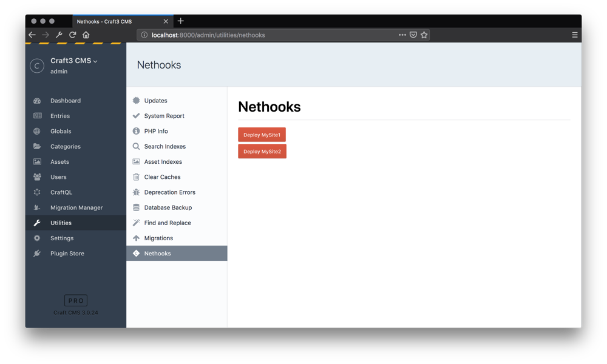Click the Globals globe icon

(37, 131)
